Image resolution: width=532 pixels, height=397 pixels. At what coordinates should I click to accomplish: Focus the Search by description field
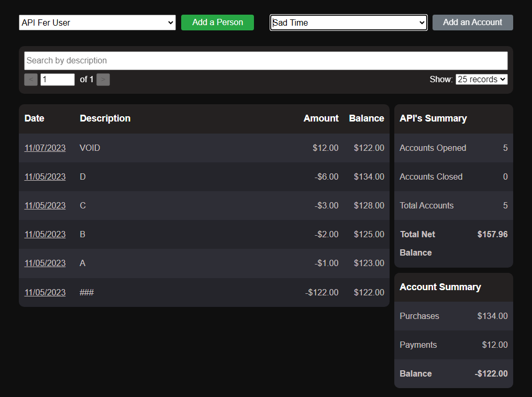(x=265, y=61)
